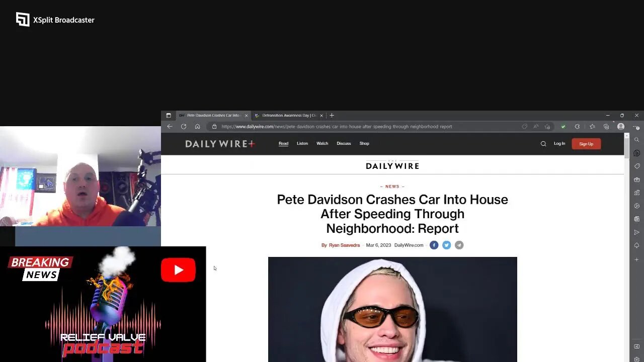Open the Shopping tag in sidebar
This screenshot has width=644, height=362.
pos(637,166)
